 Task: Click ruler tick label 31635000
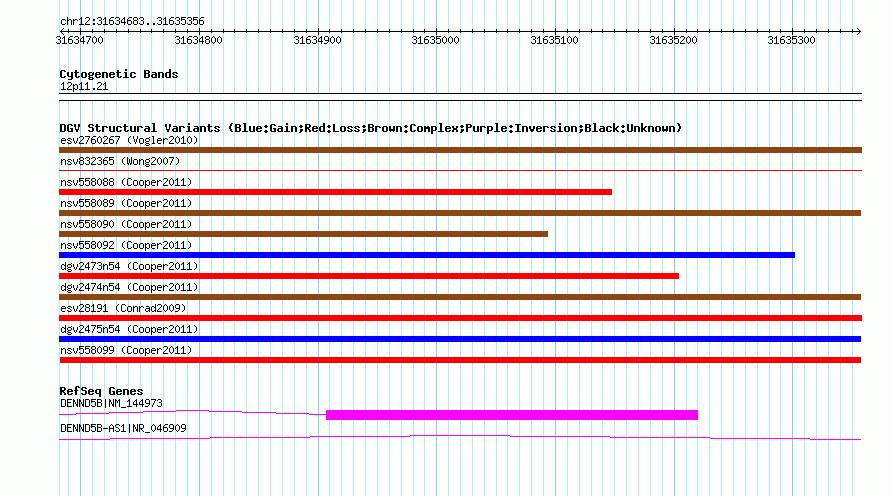click(435, 40)
